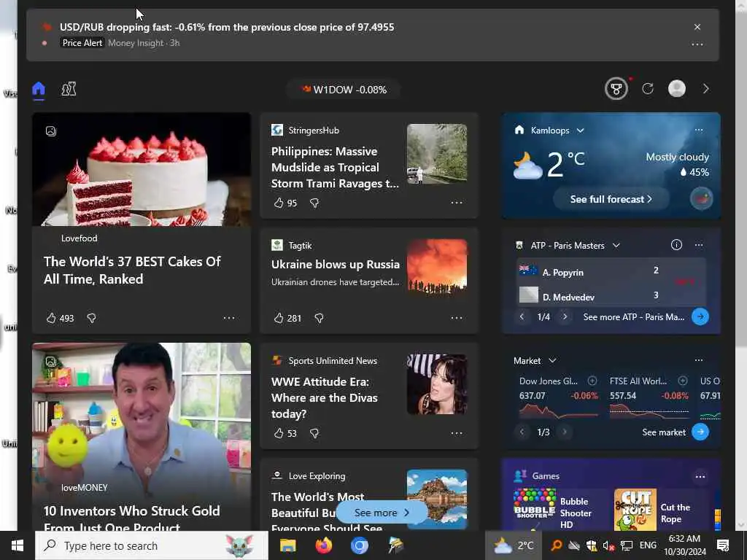Open the blue circular browser icon in the taskbar
The width and height of the screenshot is (747, 560).
point(360,545)
